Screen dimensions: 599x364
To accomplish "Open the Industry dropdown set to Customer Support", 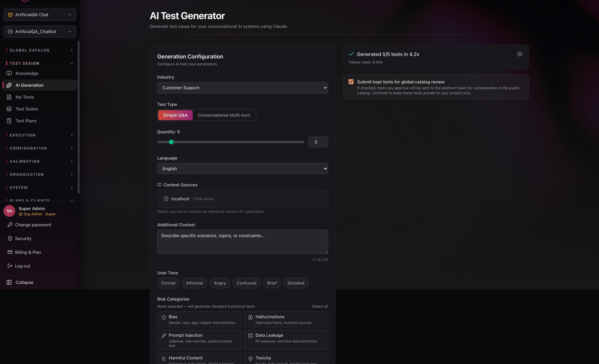I will [243, 88].
